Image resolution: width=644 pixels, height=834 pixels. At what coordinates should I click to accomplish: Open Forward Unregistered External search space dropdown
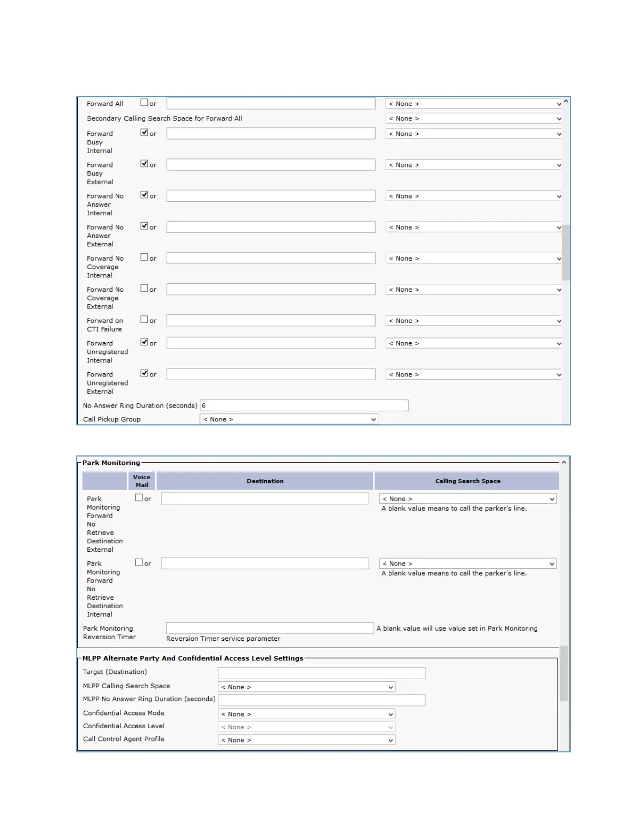pyautogui.click(x=474, y=374)
